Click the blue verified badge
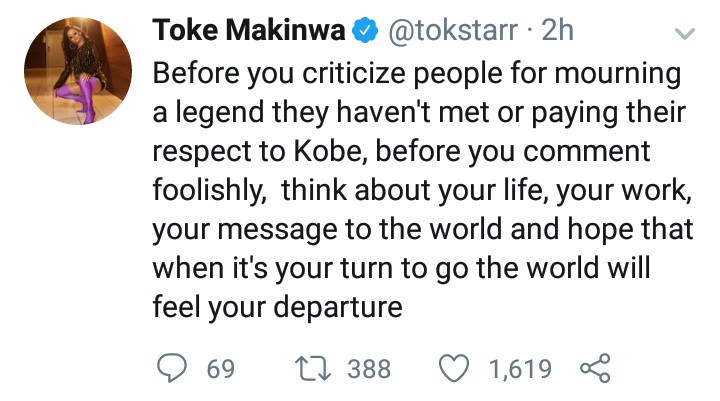Screen dimensions: 720x401 coord(363,32)
